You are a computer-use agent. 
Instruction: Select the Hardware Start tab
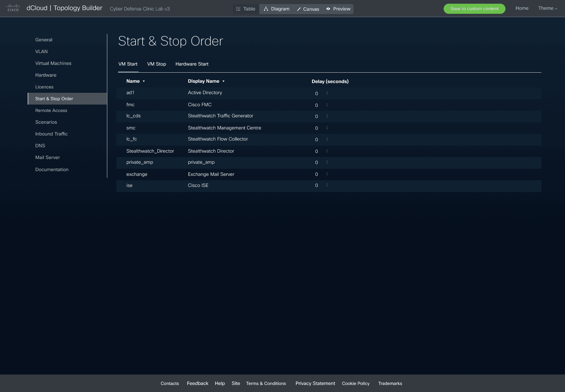[192, 64]
